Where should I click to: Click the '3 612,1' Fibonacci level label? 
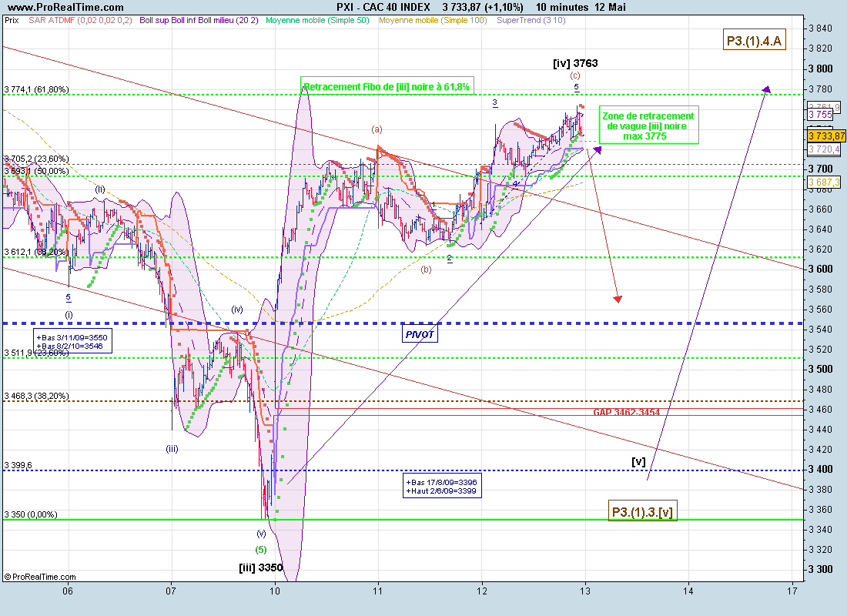pos(36,253)
